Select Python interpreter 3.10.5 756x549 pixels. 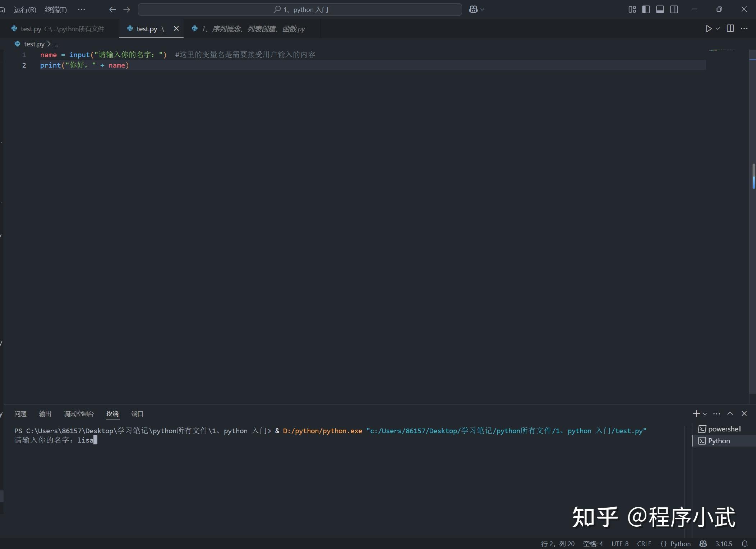click(x=723, y=544)
